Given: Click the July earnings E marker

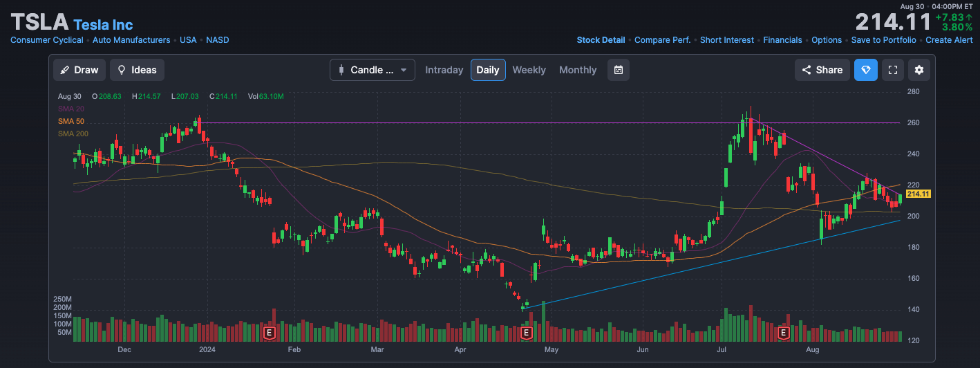Looking at the screenshot, I should pyautogui.click(x=784, y=333).
